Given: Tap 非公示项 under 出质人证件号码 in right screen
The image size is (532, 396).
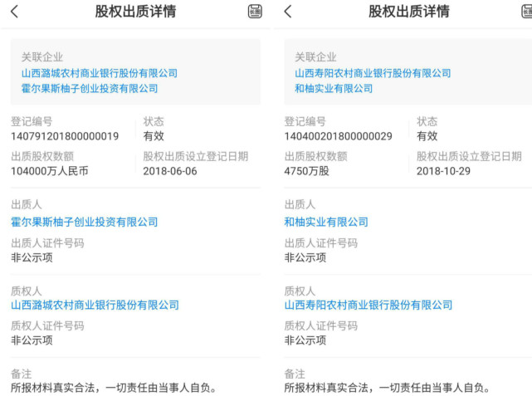Looking at the screenshot, I should (305, 257).
